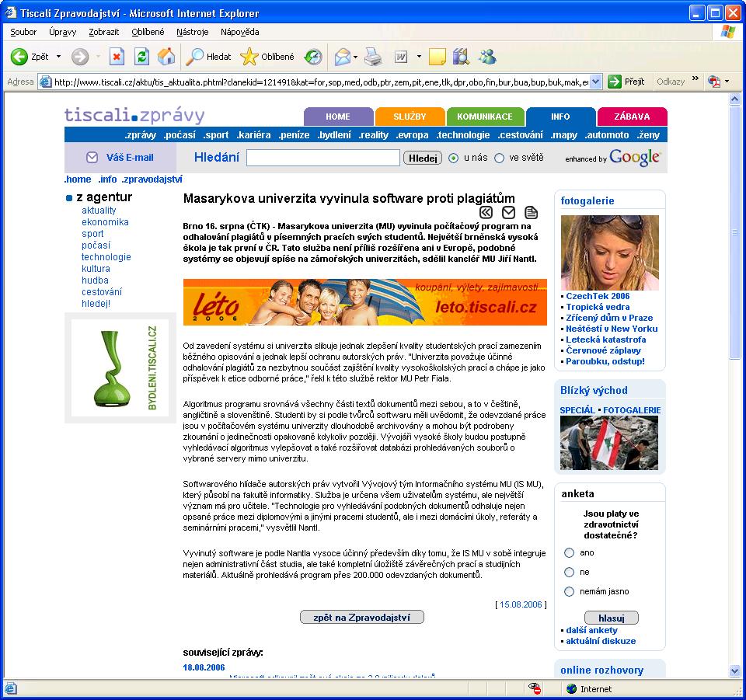Click blocked cookie privacy icon in status bar
Screen dimensions: 746x700
coord(535,688)
